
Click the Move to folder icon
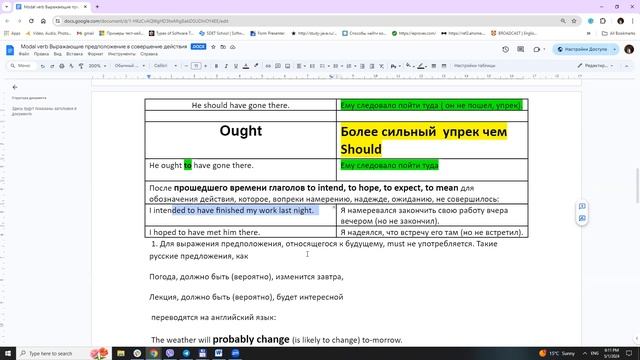[x=223, y=47]
